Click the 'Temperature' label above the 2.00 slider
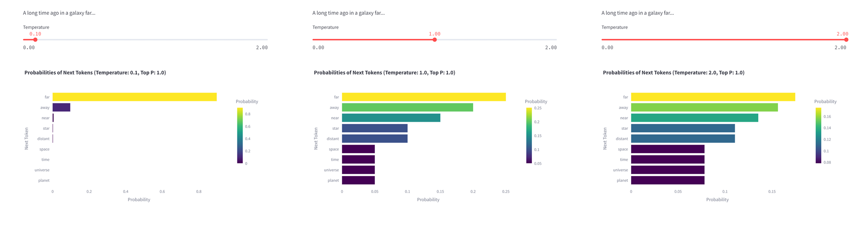 tap(615, 27)
